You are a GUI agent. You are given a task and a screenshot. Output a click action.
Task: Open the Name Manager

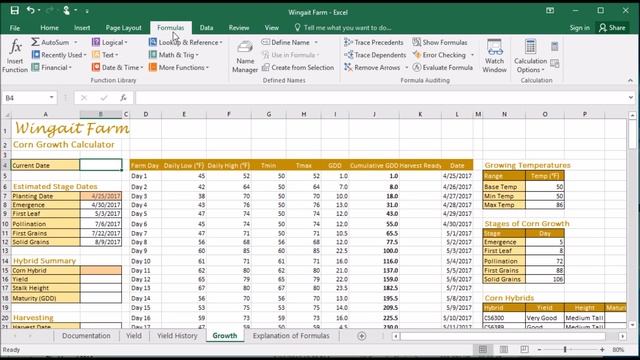pos(245,56)
